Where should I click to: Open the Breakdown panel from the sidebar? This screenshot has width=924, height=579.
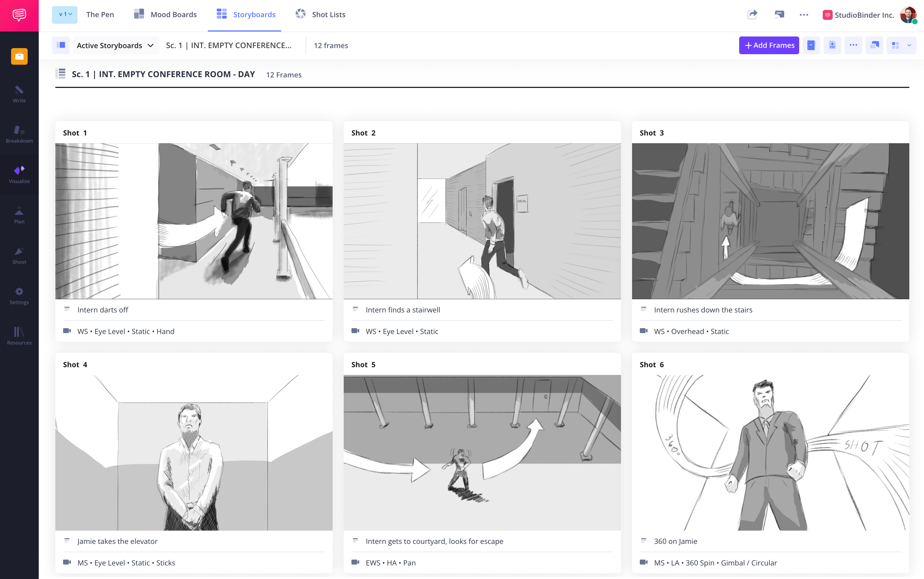tap(19, 134)
